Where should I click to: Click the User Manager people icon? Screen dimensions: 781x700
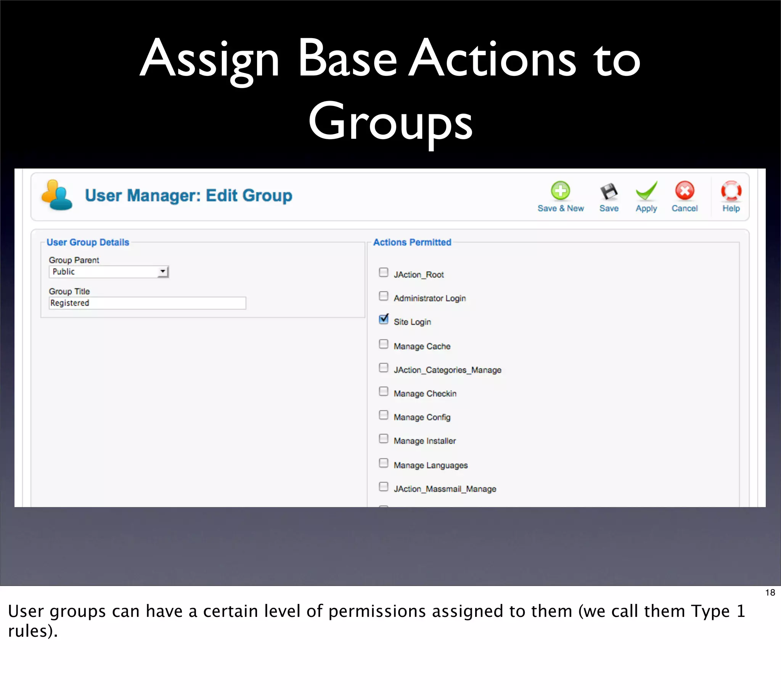57,195
